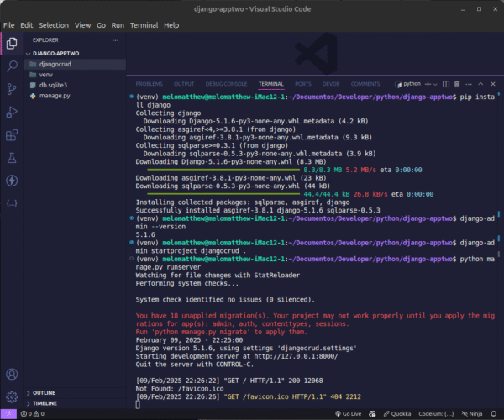Click 'Quit the server with CONTROL-C.' line
This screenshot has width=504, height=420.
[x=195, y=365]
